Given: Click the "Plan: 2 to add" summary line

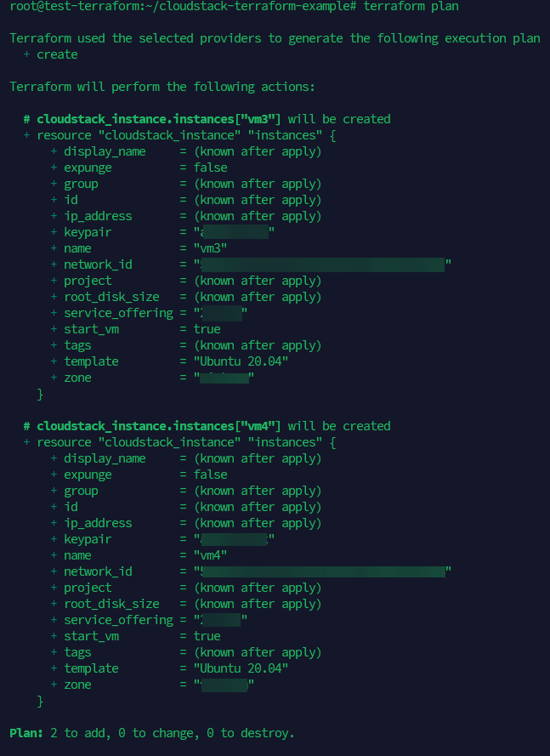Looking at the screenshot, I should (x=152, y=733).
